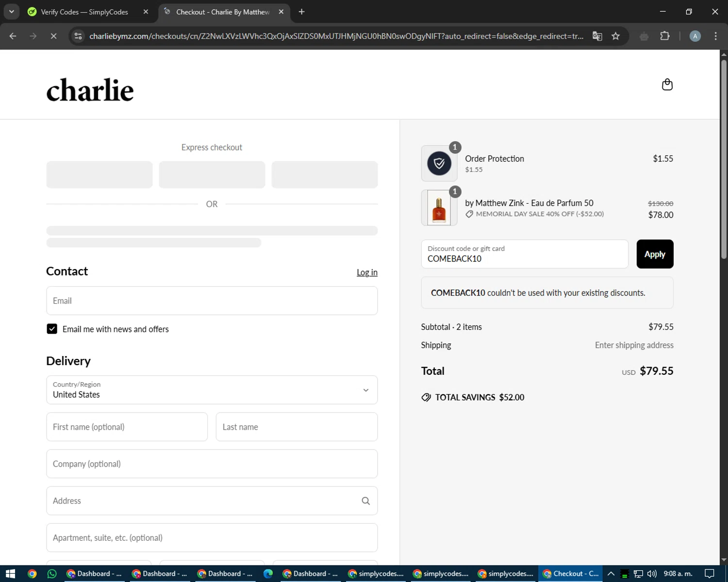Viewport: 728px width, 582px height.
Task: Open WhatsApp from the taskbar
Action: tap(52, 574)
